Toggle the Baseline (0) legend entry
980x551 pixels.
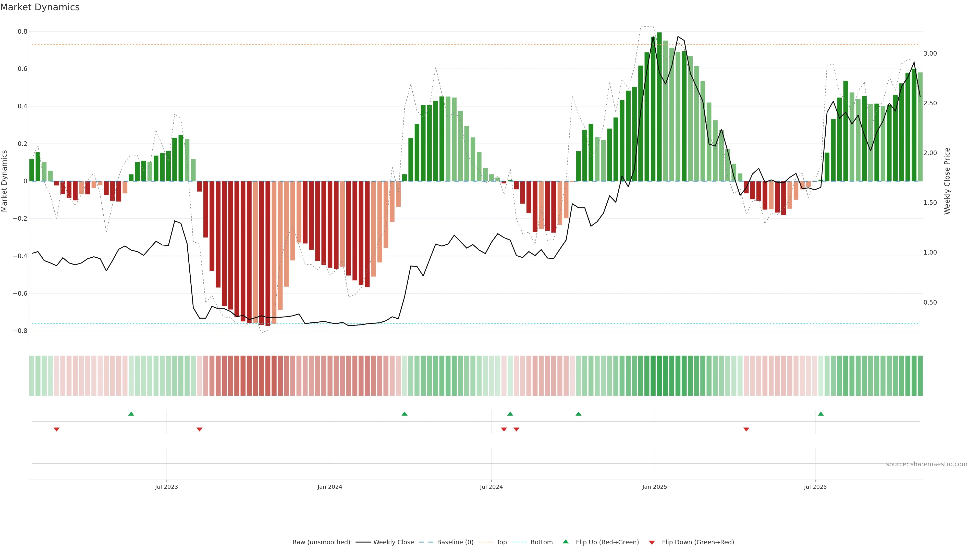[x=455, y=542]
